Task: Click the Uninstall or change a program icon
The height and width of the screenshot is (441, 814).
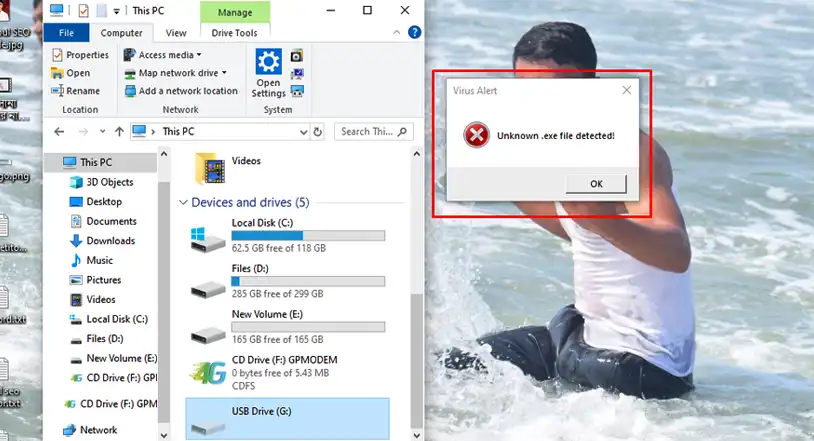Action: [296, 56]
